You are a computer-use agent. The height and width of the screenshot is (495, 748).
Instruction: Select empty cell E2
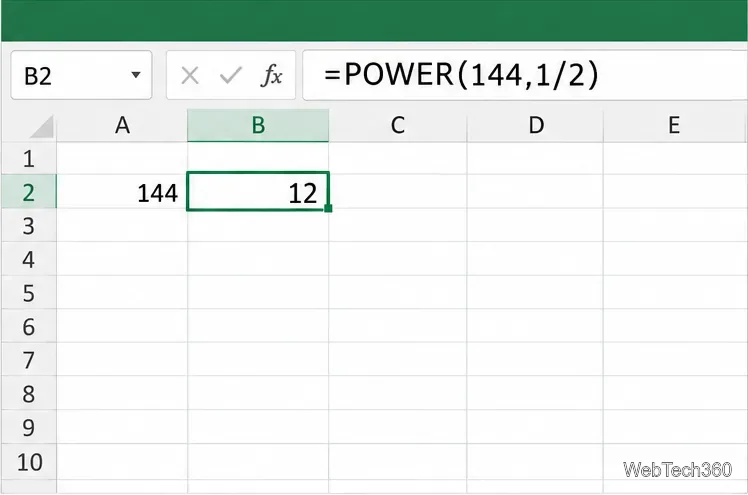coord(675,192)
